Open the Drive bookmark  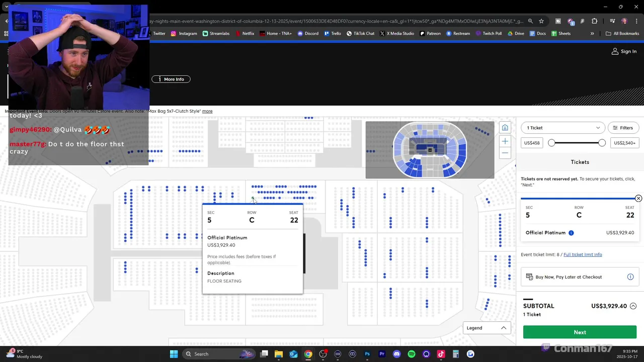coord(516,34)
